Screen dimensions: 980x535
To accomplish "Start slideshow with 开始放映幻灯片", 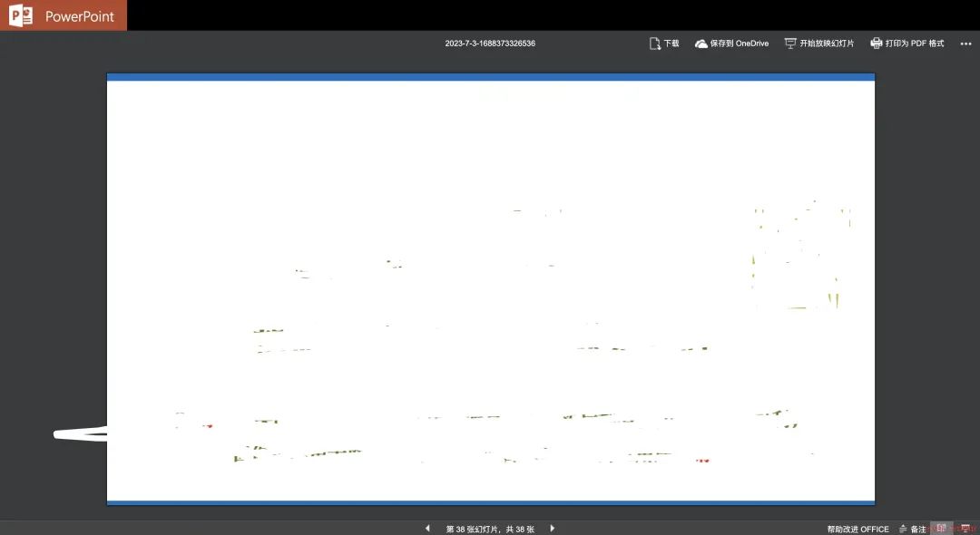I will 819,44.
